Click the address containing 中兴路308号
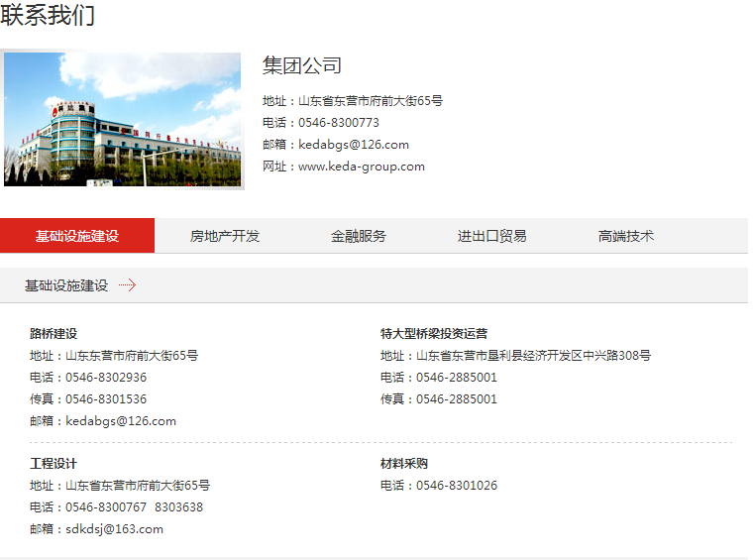This screenshot has width=754, height=560. point(533,356)
